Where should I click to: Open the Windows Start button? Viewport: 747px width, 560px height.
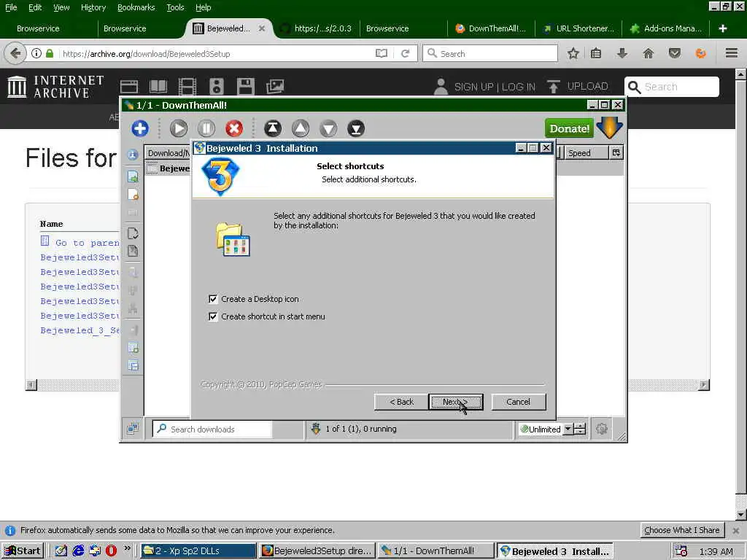pos(23,551)
